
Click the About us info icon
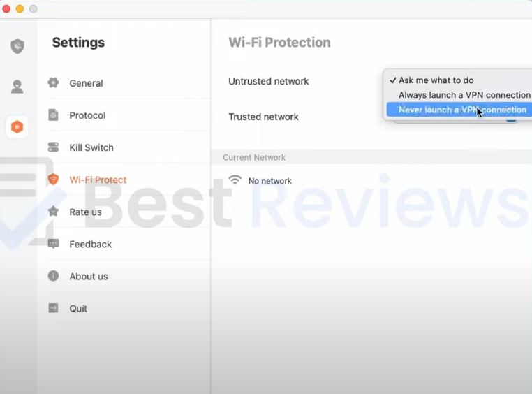point(53,276)
